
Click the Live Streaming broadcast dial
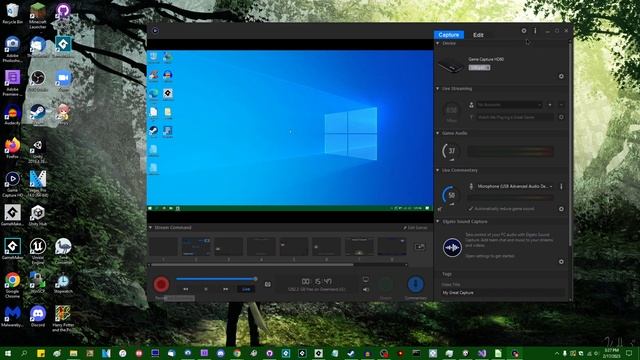click(x=451, y=110)
